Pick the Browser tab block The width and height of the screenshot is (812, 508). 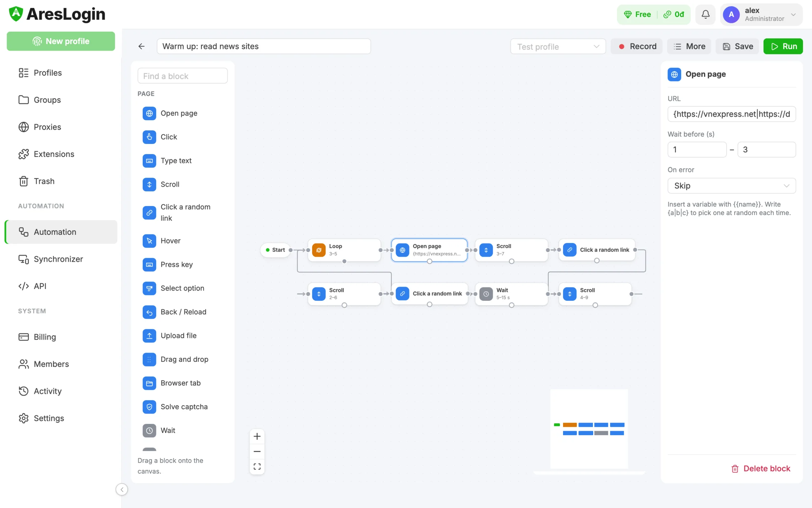point(182,383)
